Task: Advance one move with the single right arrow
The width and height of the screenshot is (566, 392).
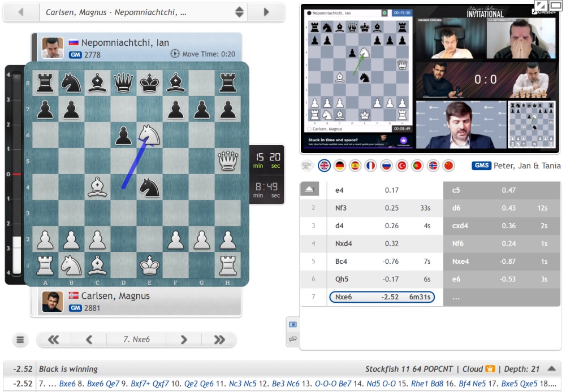Action: [184, 339]
